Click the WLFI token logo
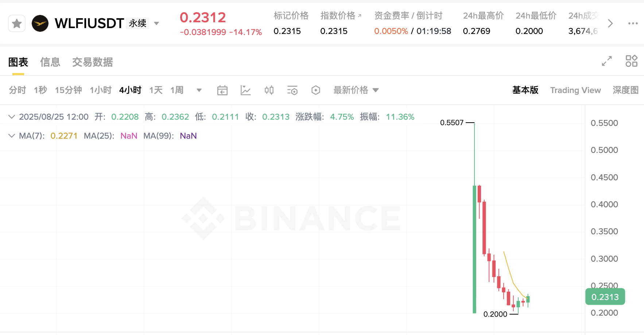This screenshot has width=644, height=335. pyautogui.click(x=40, y=23)
